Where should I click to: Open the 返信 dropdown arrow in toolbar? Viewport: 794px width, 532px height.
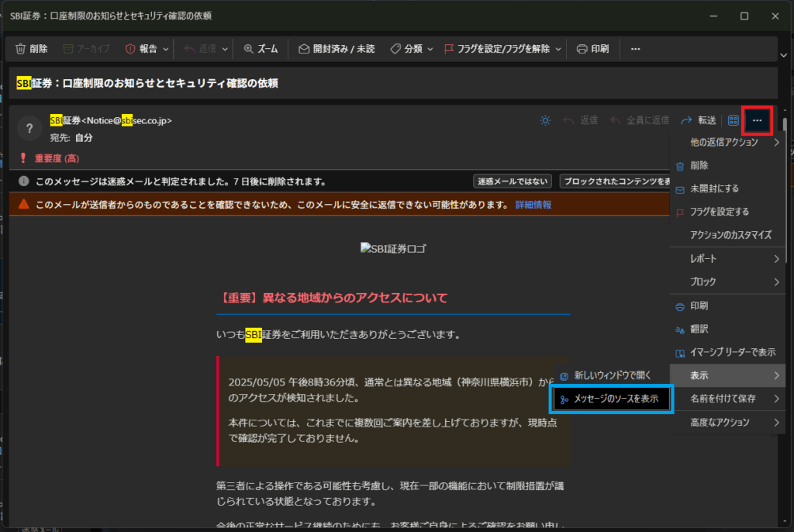[x=225, y=49]
